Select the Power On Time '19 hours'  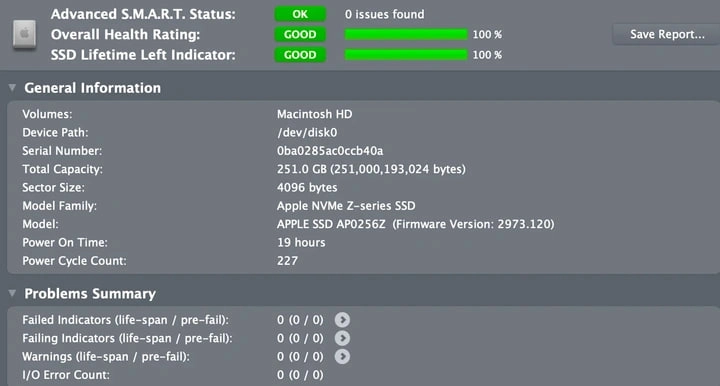point(301,243)
